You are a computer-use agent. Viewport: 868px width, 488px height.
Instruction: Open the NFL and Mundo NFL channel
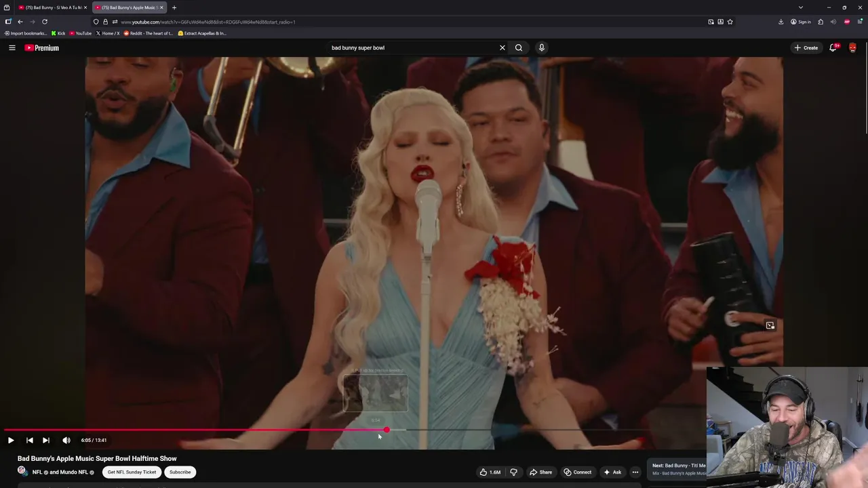[63, 472]
